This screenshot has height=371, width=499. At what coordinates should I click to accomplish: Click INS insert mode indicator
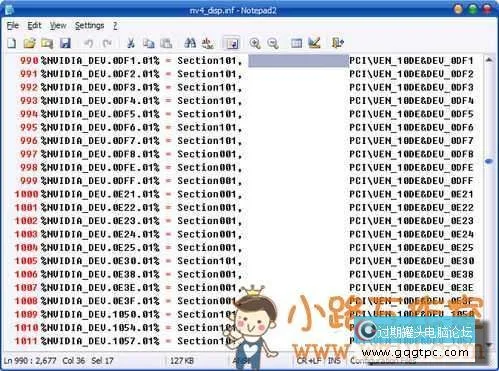coord(334,361)
